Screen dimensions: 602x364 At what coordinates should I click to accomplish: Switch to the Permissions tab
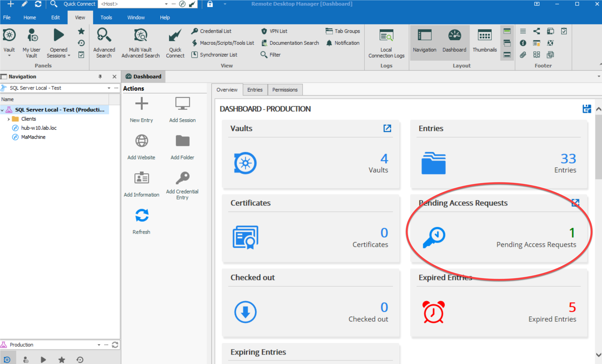coord(285,90)
